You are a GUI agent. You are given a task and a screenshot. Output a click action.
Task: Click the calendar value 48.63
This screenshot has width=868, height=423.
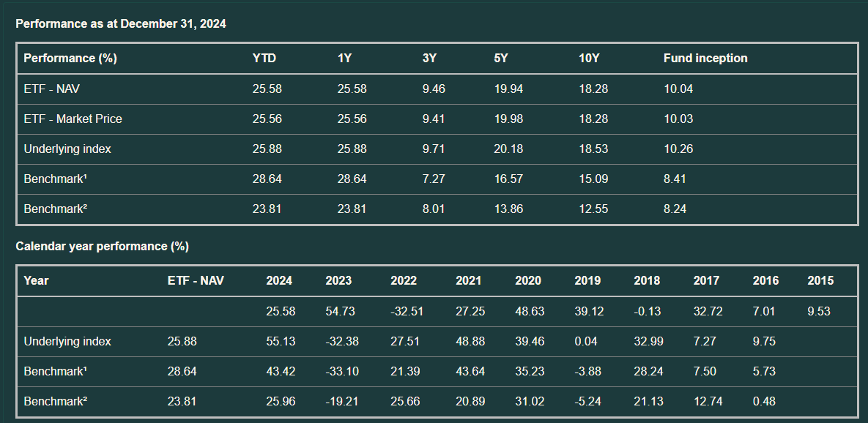[530, 311]
